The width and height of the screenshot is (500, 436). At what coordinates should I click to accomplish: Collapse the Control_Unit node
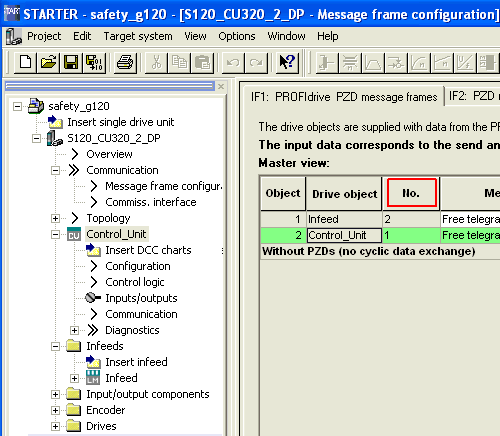55,235
